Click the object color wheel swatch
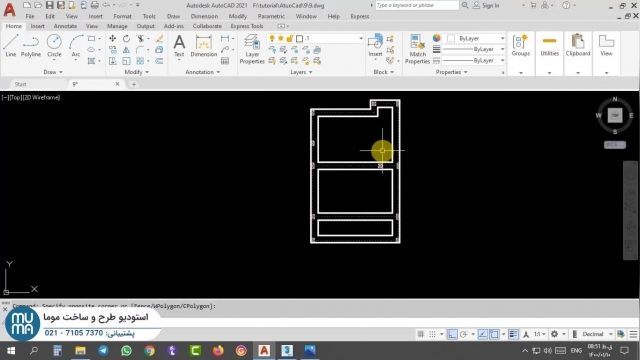 [437, 38]
